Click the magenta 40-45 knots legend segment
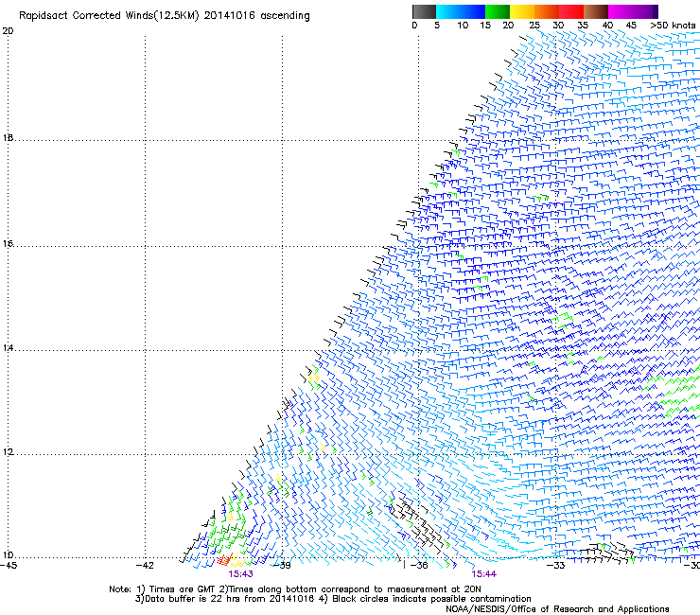The height and width of the screenshot is (615, 700). [621, 11]
